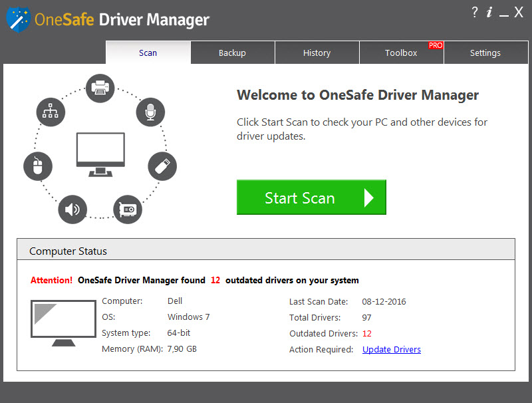Open the History tab
The height and width of the screenshot is (403, 532).
click(317, 53)
